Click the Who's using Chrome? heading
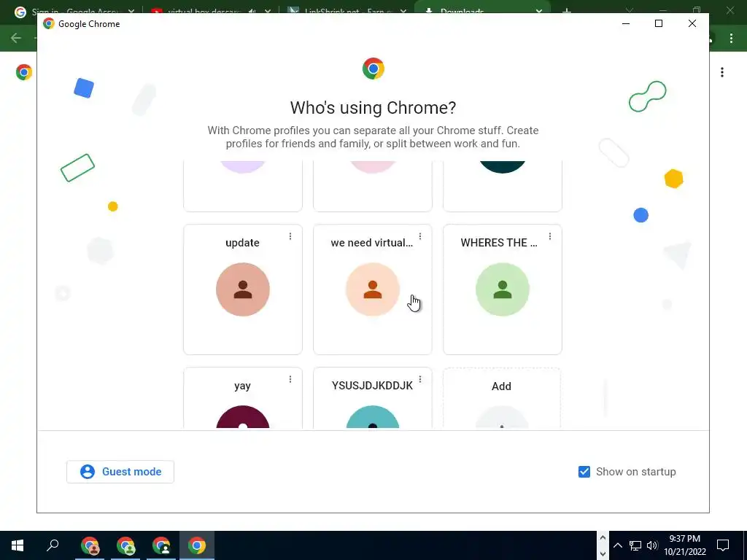The height and width of the screenshot is (560, 747). point(373,108)
